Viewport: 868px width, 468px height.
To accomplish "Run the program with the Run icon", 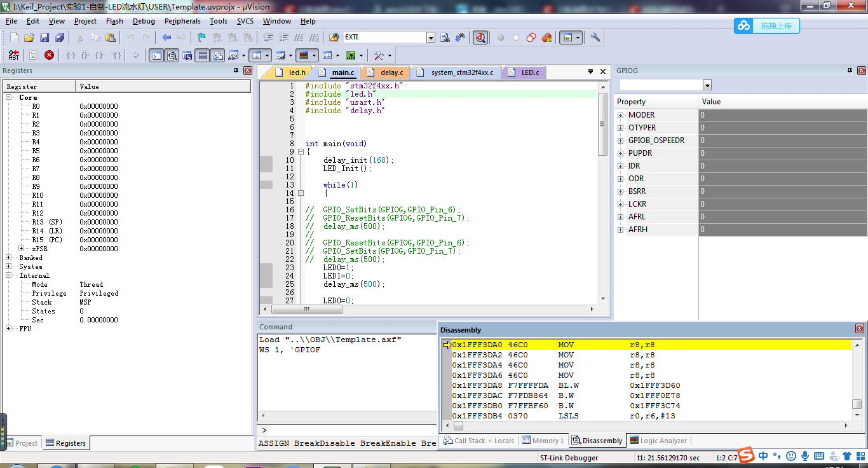I will pos(34,55).
